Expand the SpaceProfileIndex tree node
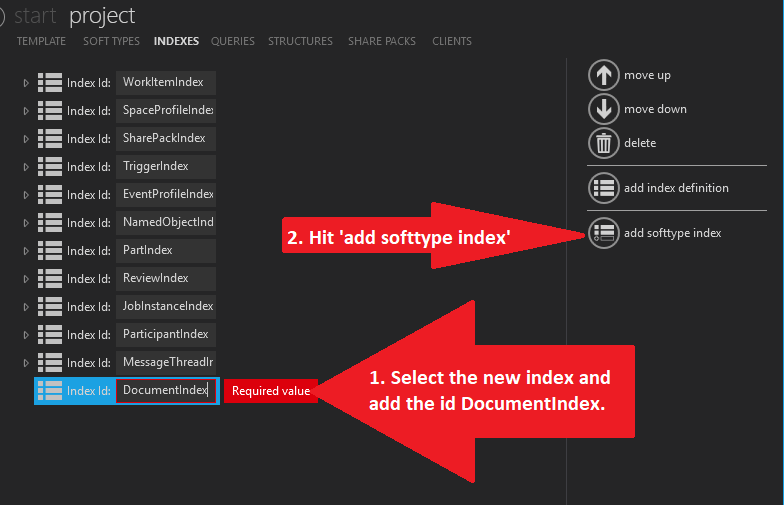Screen dimensions: 784x505 26,111
